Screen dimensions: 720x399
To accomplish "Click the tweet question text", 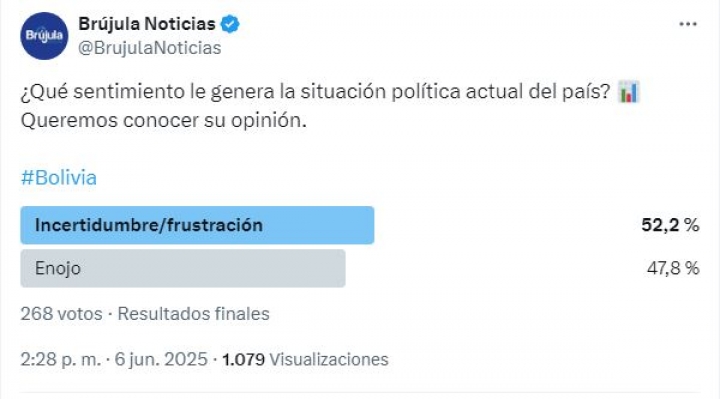I will pos(315,92).
